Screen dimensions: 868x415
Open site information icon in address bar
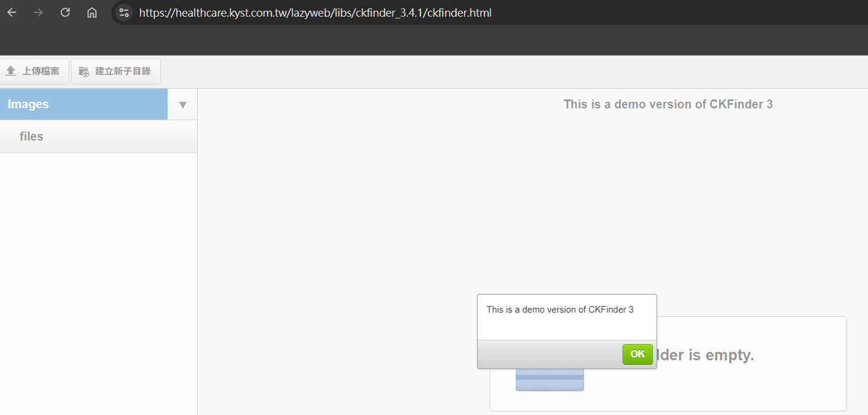124,13
